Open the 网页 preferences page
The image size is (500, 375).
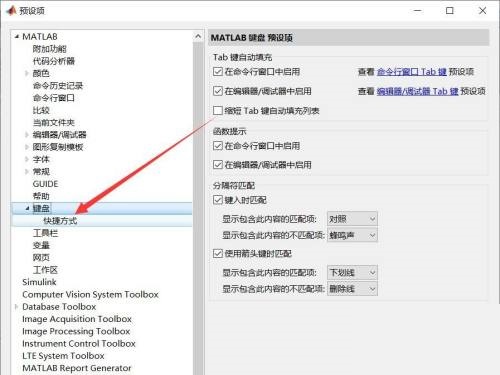41,258
